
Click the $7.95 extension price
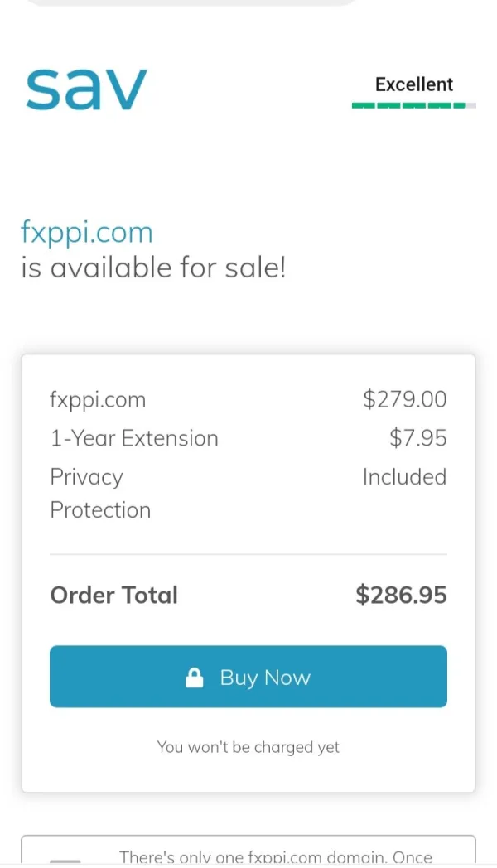tap(417, 438)
